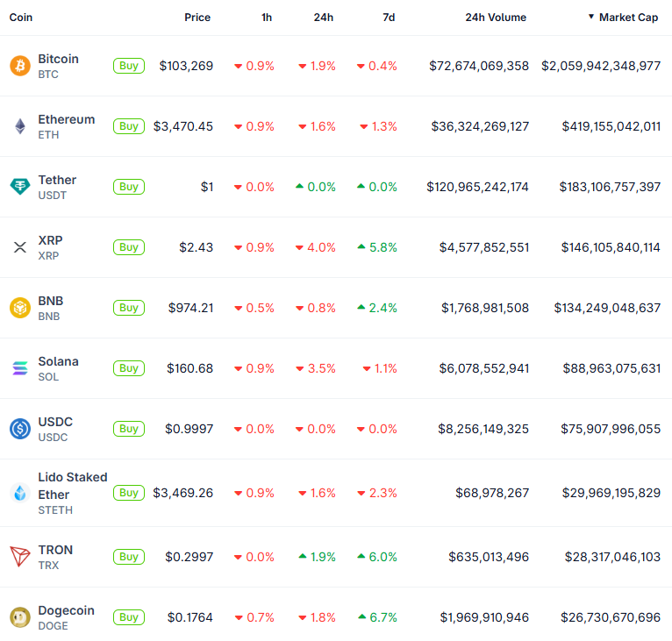Click the BNB logo icon
The height and width of the screenshot is (641, 672).
point(19,308)
